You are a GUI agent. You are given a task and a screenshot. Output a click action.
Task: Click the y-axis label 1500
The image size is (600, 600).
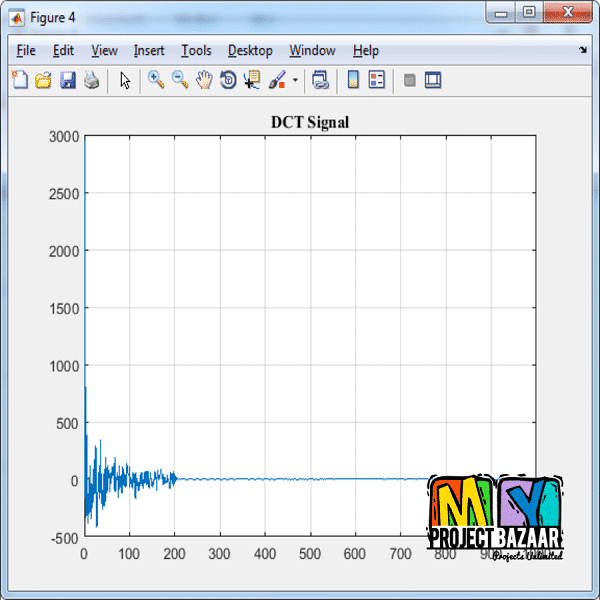pos(64,309)
